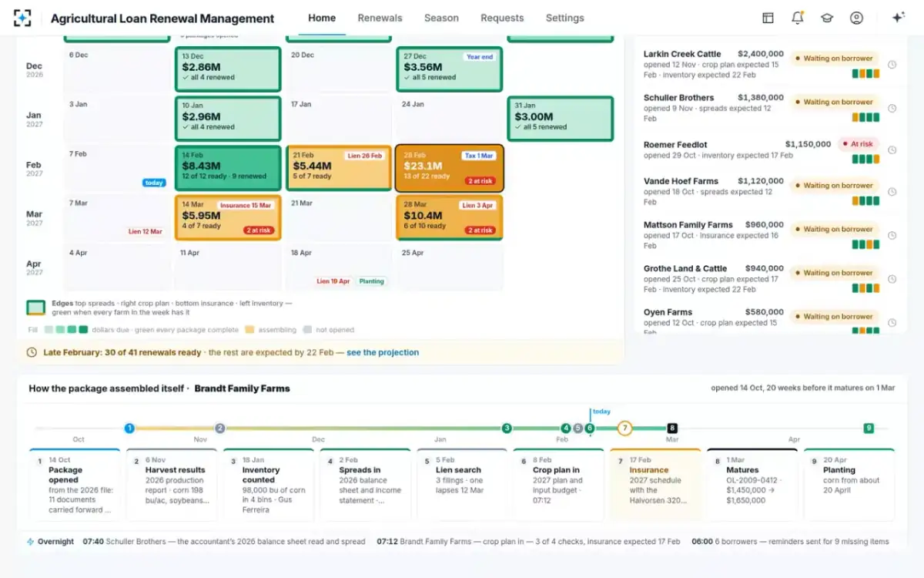924x578 pixels.
Task: Select timeline marker 7 for Insurance
Action: [x=624, y=428]
